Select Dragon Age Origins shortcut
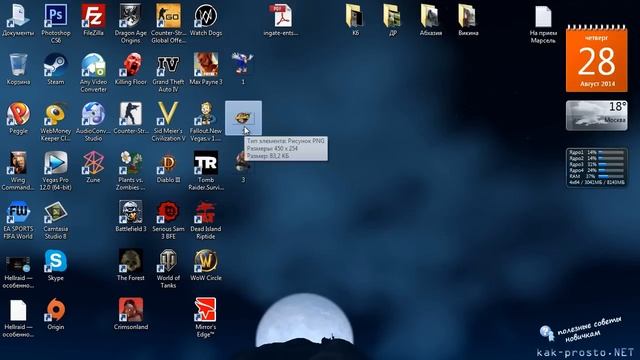This screenshot has height=360, width=640. tap(131, 16)
